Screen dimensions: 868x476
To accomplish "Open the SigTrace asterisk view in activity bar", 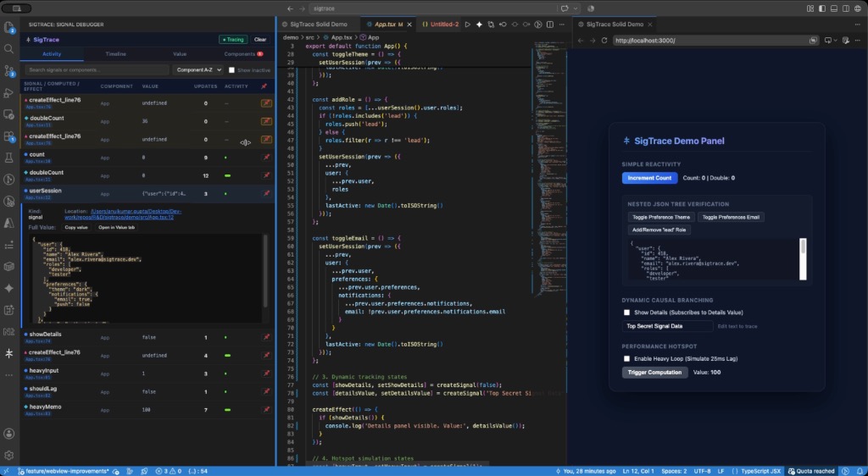I will click(x=8, y=353).
